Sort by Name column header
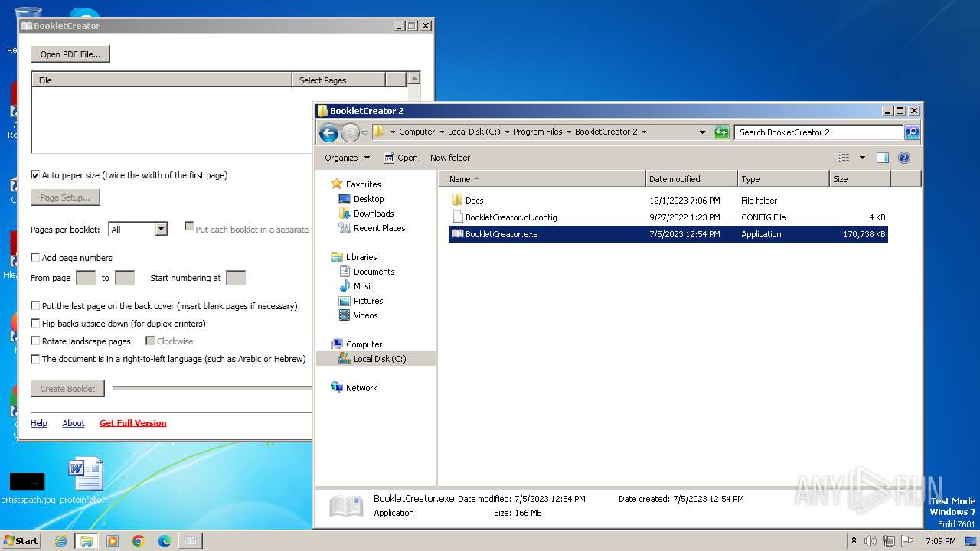 [542, 179]
